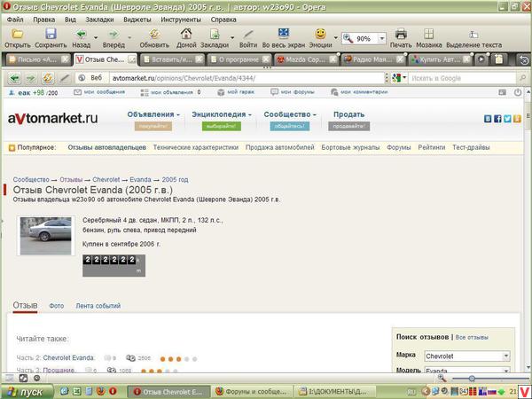Expand the Эмоции dropdown arrow
The height and width of the screenshot is (399, 532).
pos(335,37)
